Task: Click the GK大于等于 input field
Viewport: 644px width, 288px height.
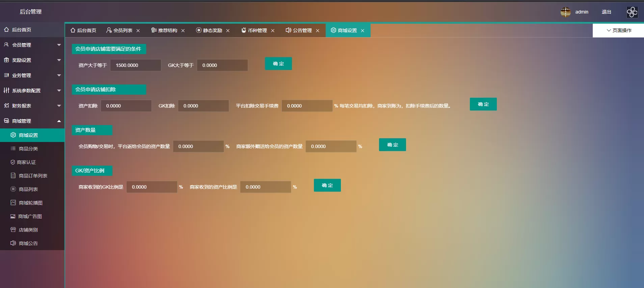Action: coord(222,65)
